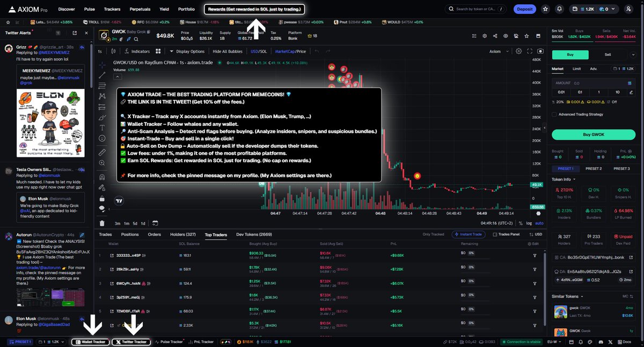Open the Portfolio page
644x347 pixels.
click(x=186, y=9)
